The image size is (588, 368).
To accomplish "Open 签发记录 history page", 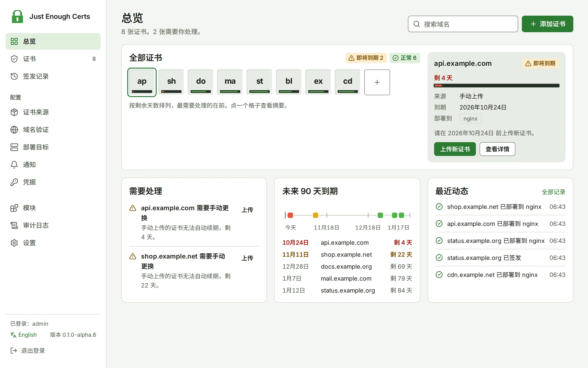I will pyautogui.click(x=53, y=76).
